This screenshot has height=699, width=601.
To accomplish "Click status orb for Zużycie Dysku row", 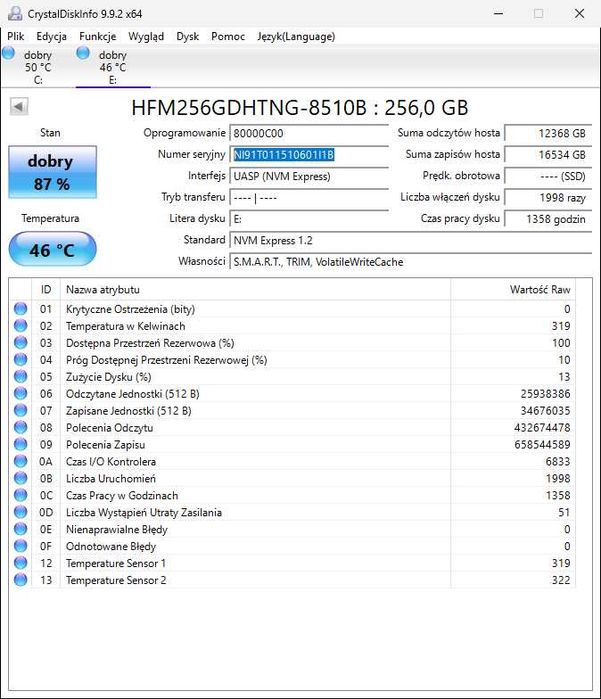I will (x=21, y=377).
